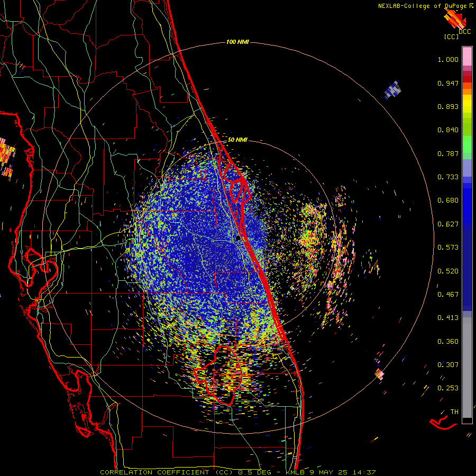Click the Lake Okeechobee red outline

click(218, 376)
